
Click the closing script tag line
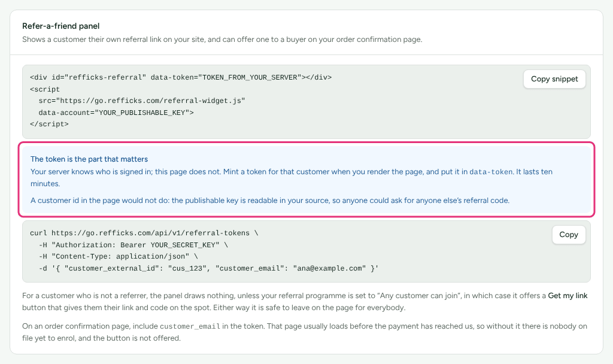coord(49,125)
